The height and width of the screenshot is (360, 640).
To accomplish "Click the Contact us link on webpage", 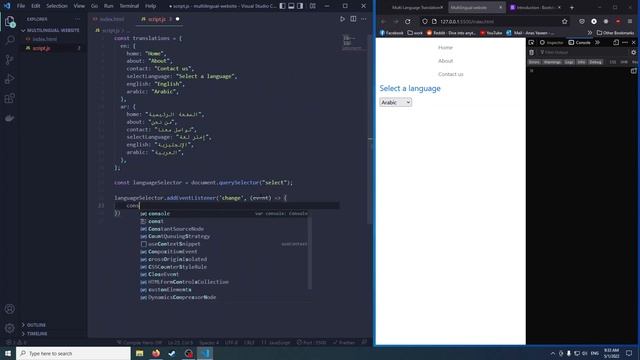I will (x=451, y=74).
